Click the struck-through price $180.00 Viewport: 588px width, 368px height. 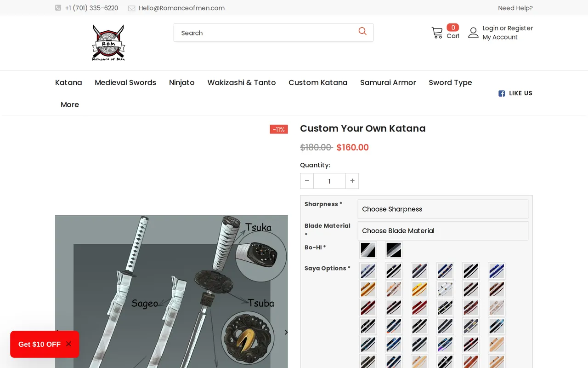316,148
